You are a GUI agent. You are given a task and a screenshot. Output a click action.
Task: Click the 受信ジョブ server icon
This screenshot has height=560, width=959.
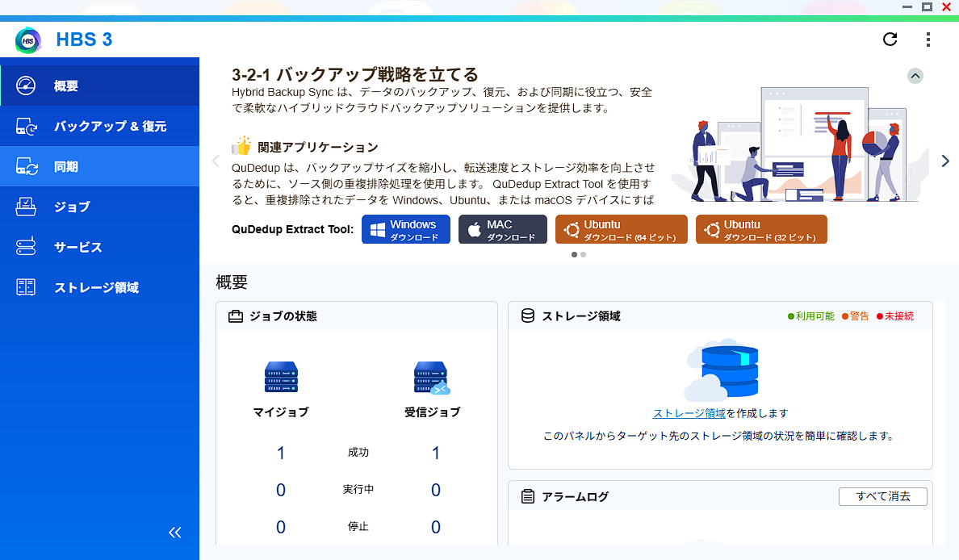pyautogui.click(x=432, y=377)
